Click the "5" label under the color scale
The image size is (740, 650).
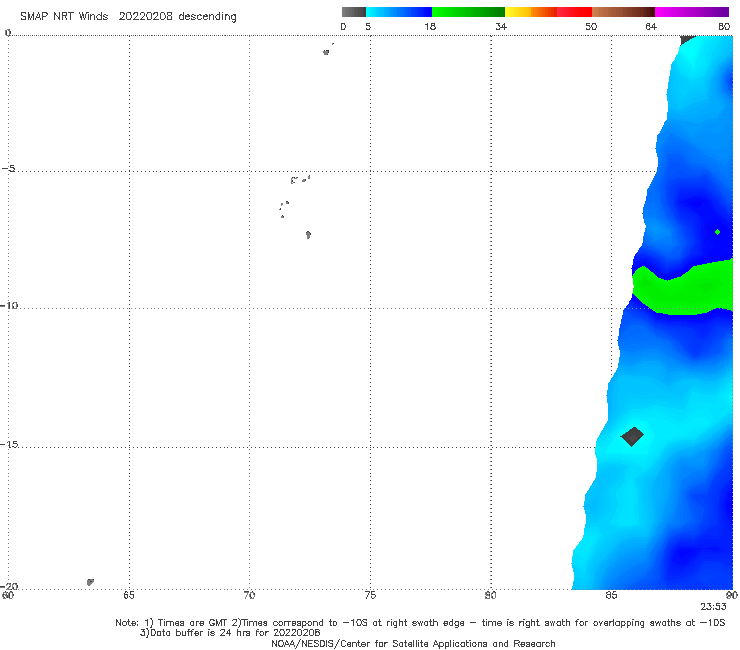(x=368, y=27)
